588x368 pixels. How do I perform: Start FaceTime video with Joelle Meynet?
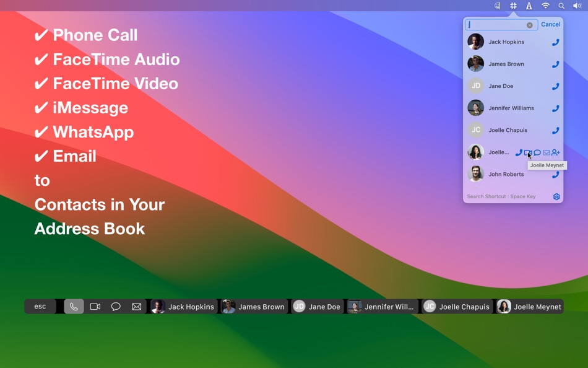click(x=527, y=152)
